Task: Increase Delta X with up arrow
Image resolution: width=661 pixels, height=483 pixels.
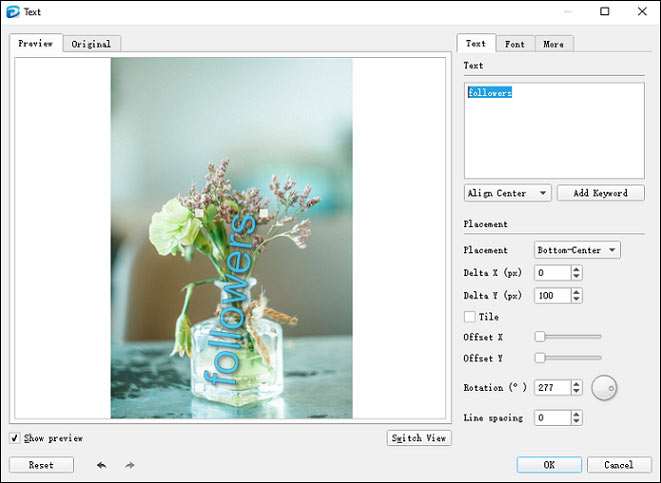Action: point(577,269)
